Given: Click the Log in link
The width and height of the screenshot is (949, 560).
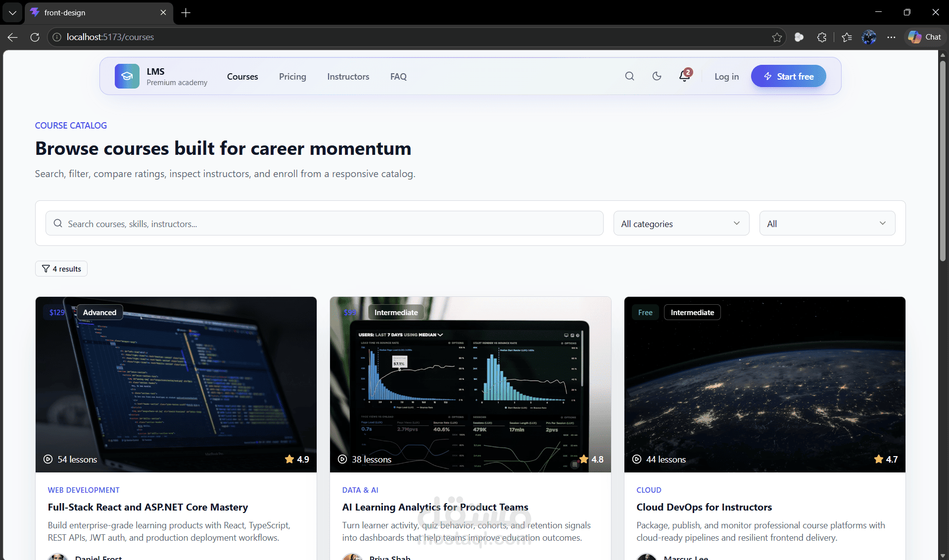Looking at the screenshot, I should pos(726,77).
